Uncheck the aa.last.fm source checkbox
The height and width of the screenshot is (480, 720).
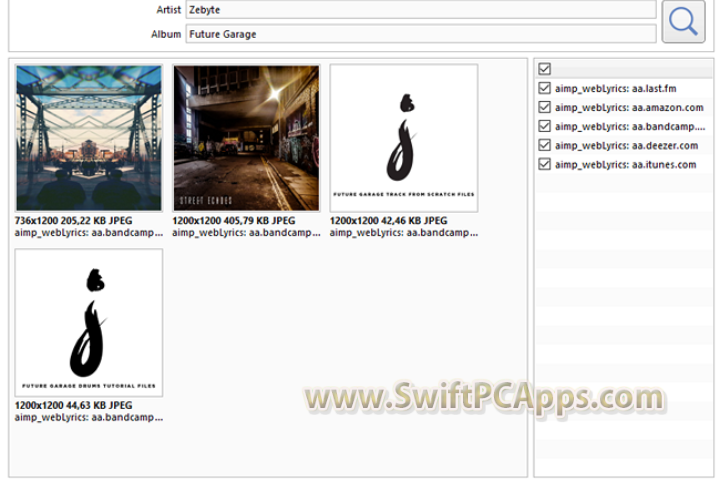544,88
